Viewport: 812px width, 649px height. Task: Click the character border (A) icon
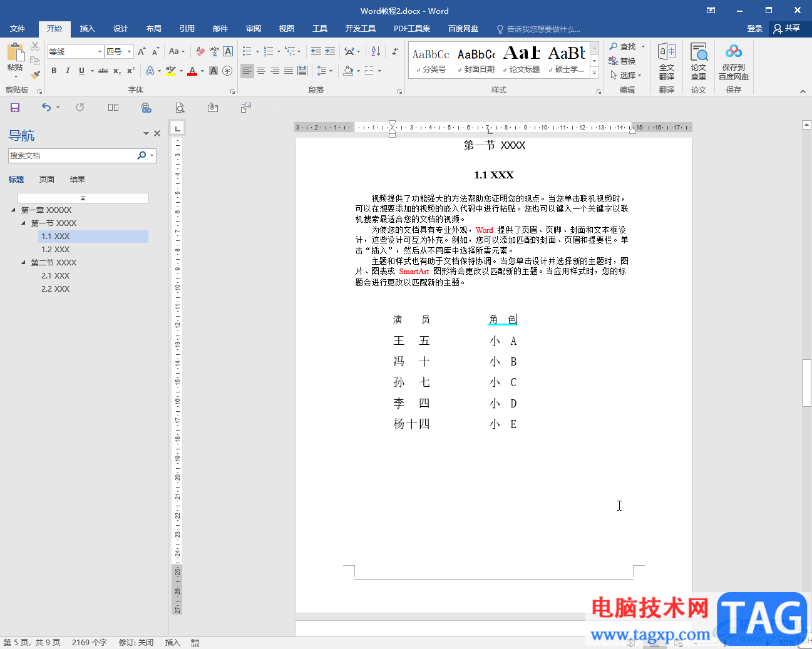tap(228, 51)
